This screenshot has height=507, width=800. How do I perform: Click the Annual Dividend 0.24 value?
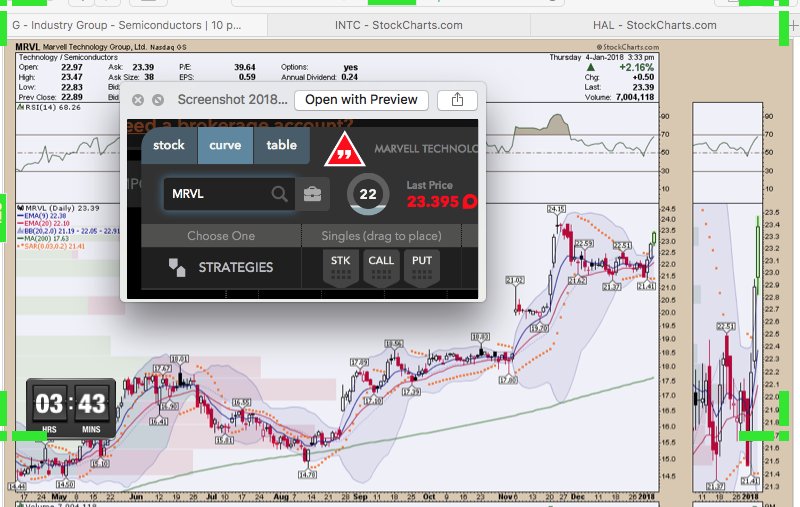(x=349, y=77)
